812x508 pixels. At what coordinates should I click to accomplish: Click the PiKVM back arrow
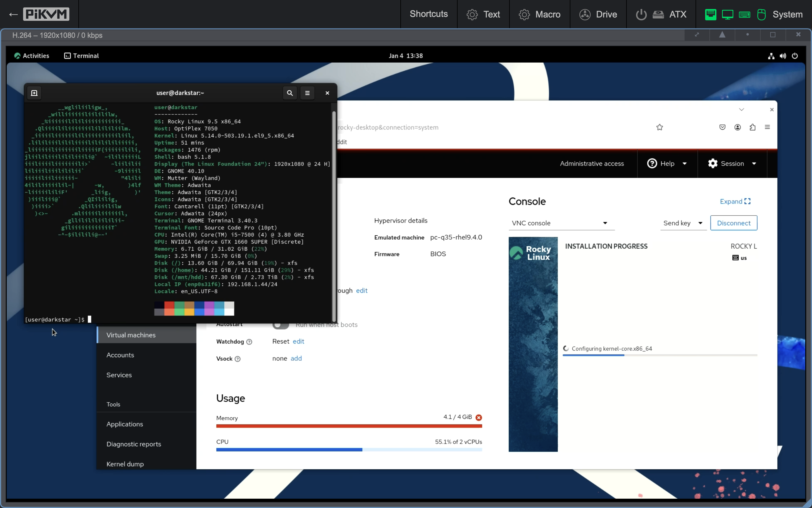(13, 14)
